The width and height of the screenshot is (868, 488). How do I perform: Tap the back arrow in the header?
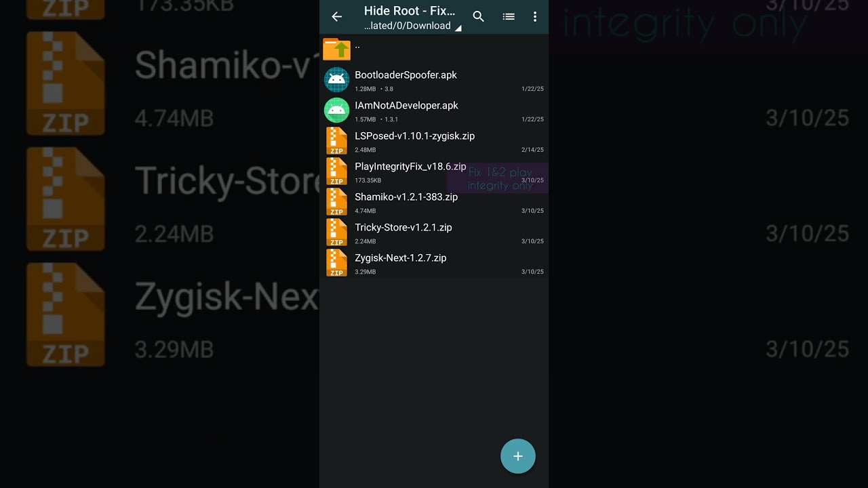click(336, 17)
